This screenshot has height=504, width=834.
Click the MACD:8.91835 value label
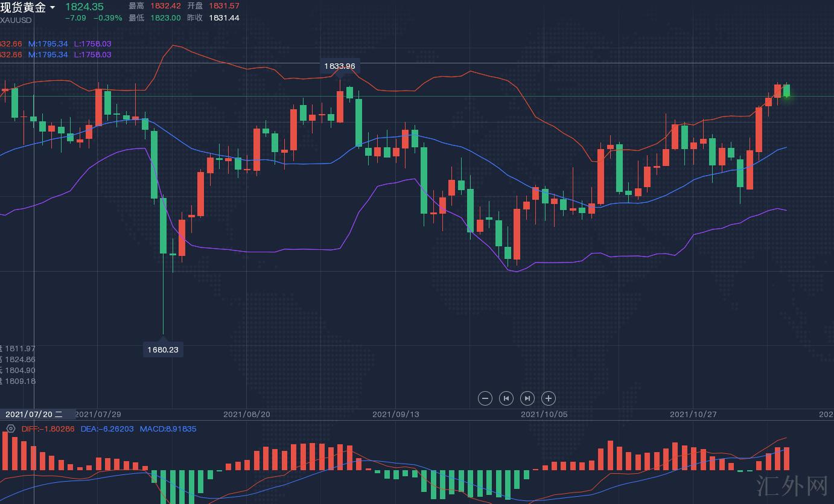click(x=168, y=429)
